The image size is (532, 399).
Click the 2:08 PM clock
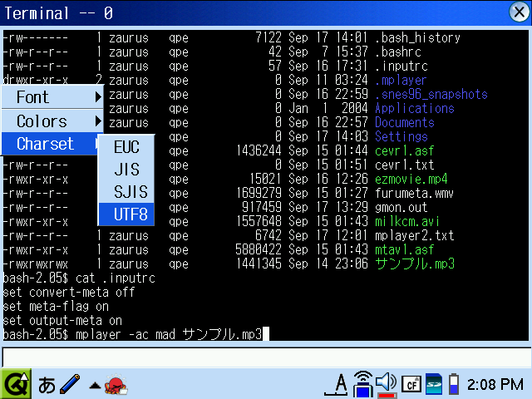pyautogui.click(x=495, y=385)
